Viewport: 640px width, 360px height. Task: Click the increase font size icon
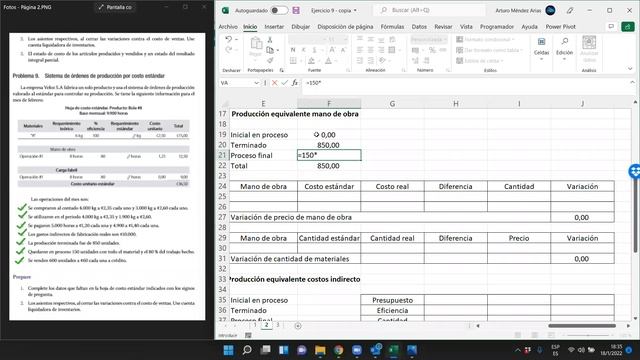point(333,50)
